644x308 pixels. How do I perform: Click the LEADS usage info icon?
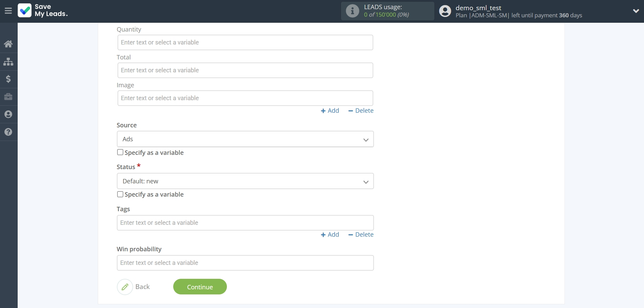coord(352,11)
